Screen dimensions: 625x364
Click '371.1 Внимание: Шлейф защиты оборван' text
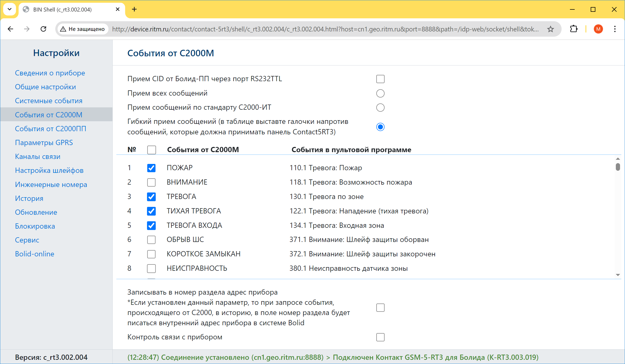[x=359, y=240]
